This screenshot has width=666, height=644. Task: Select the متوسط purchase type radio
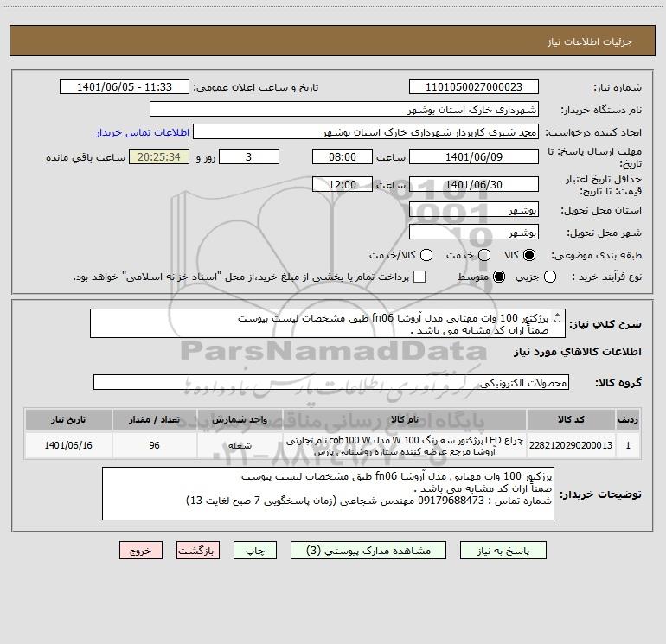[x=499, y=277]
